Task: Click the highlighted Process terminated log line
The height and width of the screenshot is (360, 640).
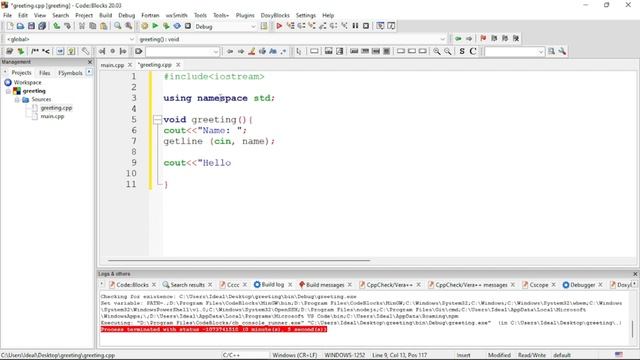Action: 214,329
